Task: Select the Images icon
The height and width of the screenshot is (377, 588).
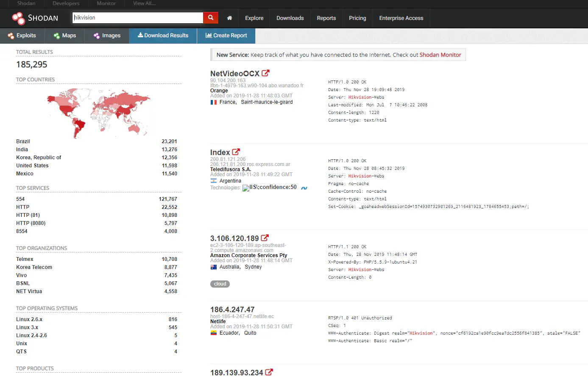Action: [x=97, y=36]
